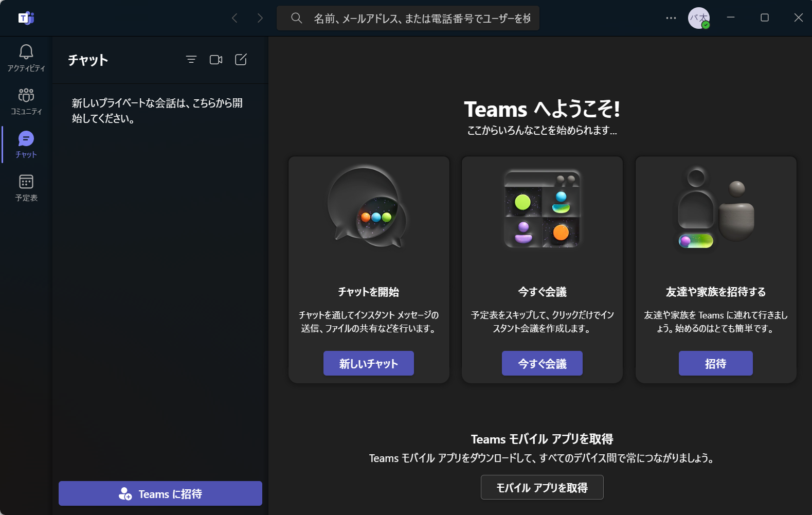Click the Teams モバイル アプリを取得 heading

pyautogui.click(x=542, y=439)
